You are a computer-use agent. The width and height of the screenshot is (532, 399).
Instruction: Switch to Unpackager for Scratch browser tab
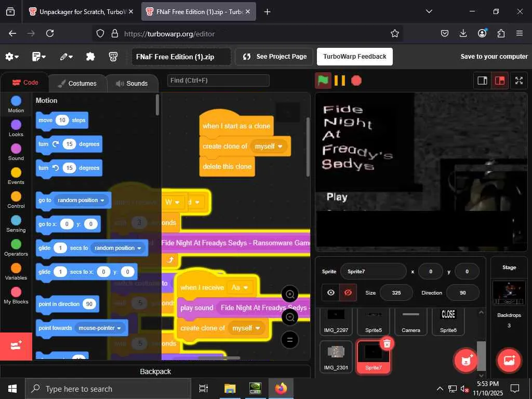[x=81, y=11]
